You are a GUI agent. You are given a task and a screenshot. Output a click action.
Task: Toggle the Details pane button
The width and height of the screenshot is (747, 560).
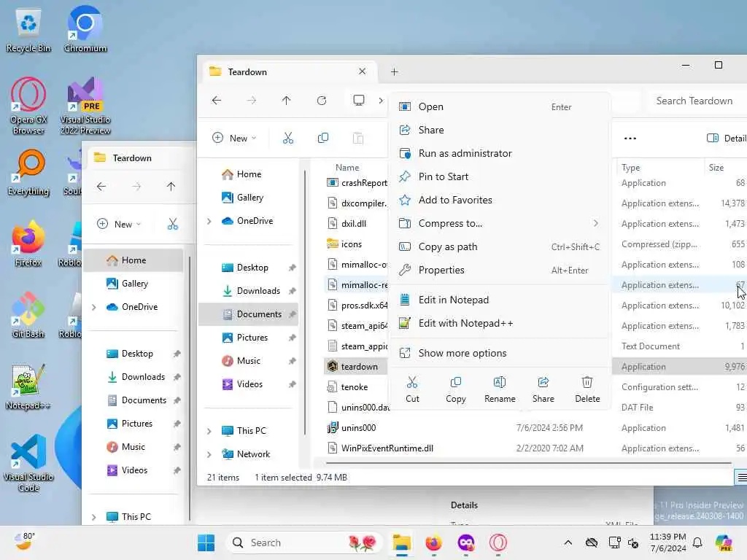click(726, 138)
